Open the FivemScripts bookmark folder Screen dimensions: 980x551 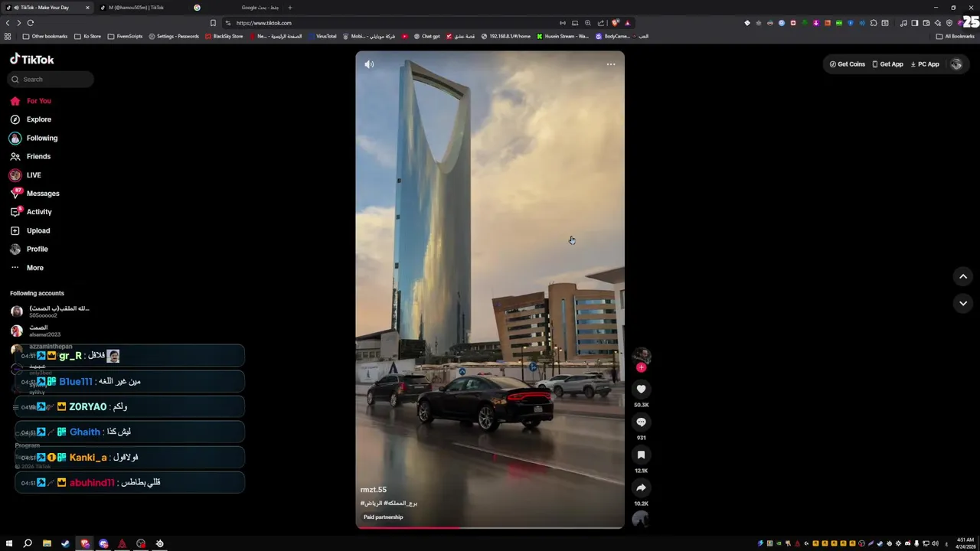pyautogui.click(x=125, y=36)
